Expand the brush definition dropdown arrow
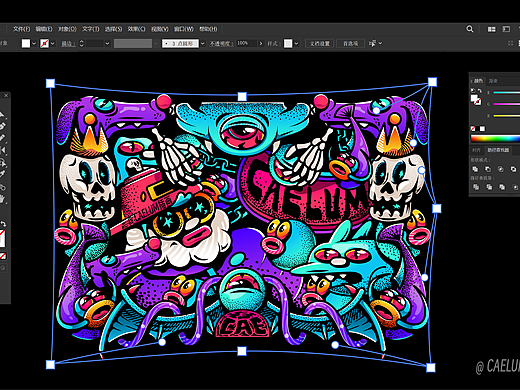The image size is (520, 390). (203, 43)
